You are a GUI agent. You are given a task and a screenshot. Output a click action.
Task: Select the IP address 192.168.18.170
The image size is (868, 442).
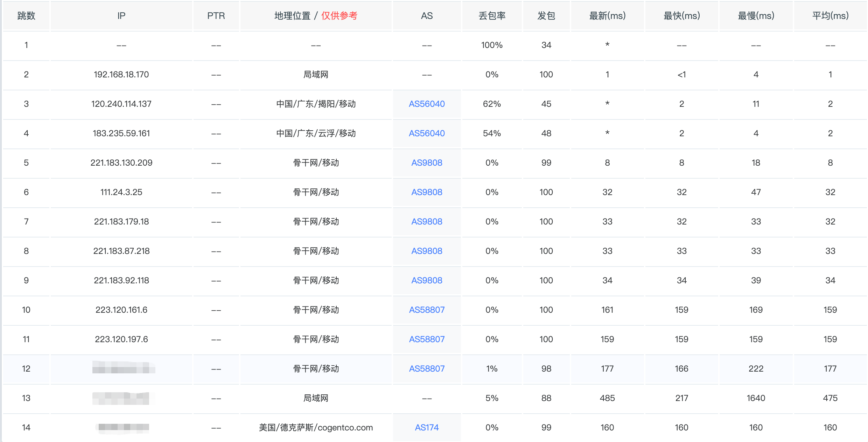[121, 75]
